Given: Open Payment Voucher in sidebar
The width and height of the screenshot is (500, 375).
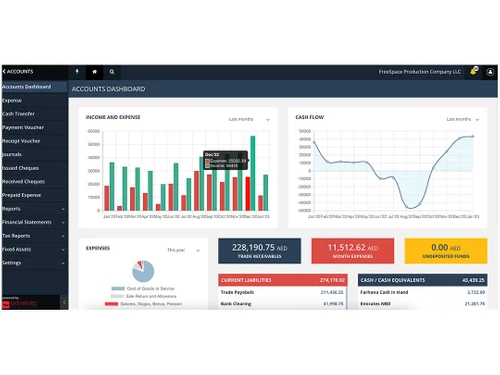Looking at the screenshot, I should click(x=35, y=127).
